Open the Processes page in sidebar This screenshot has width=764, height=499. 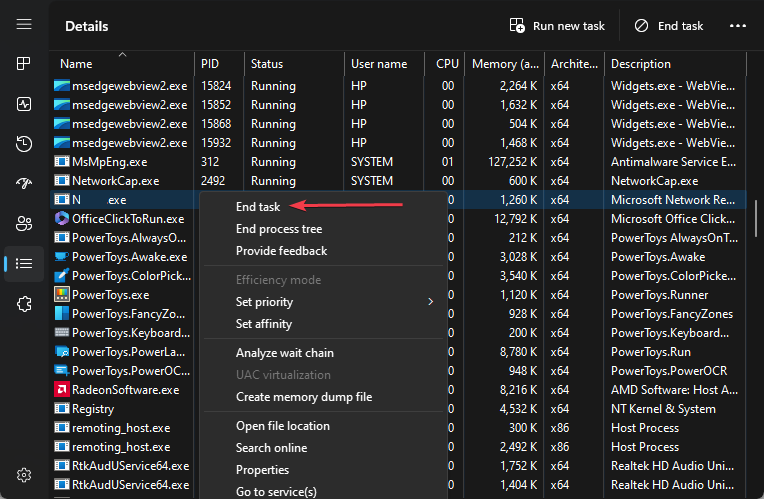click(x=24, y=63)
